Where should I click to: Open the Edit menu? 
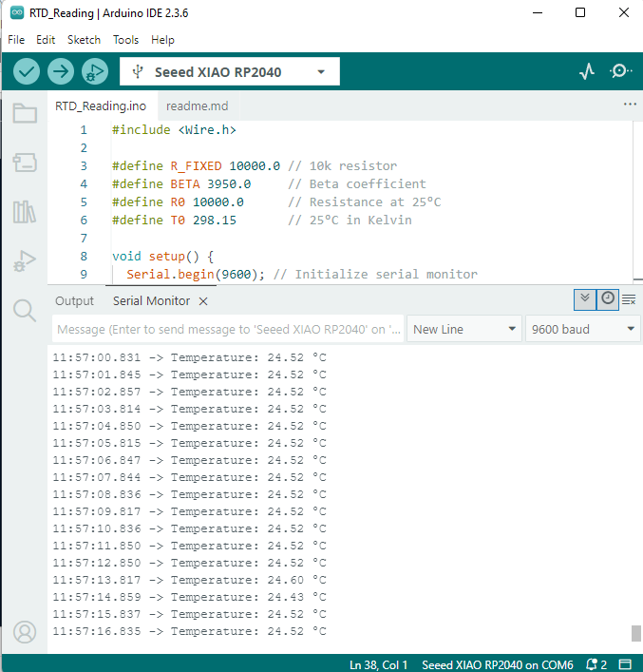pyautogui.click(x=46, y=40)
